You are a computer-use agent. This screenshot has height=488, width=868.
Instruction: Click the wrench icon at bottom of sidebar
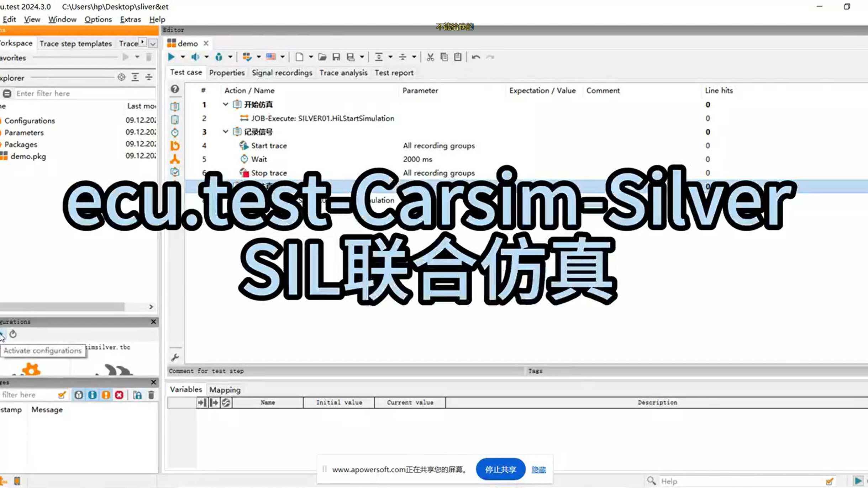click(175, 357)
